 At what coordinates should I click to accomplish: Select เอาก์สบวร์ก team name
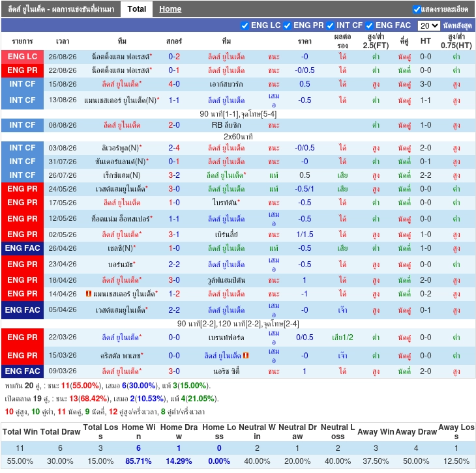[226, 84]
